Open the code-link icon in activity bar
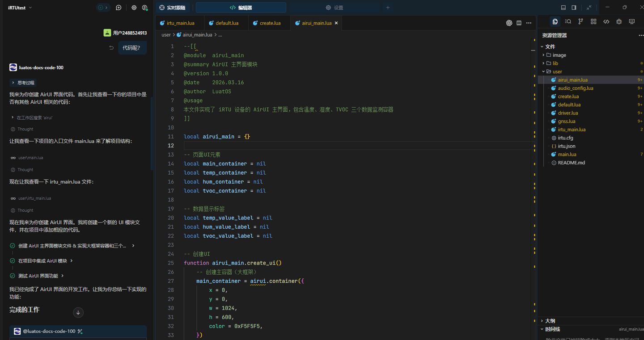Screen dimensions: 644x340 tap(606, 21)
